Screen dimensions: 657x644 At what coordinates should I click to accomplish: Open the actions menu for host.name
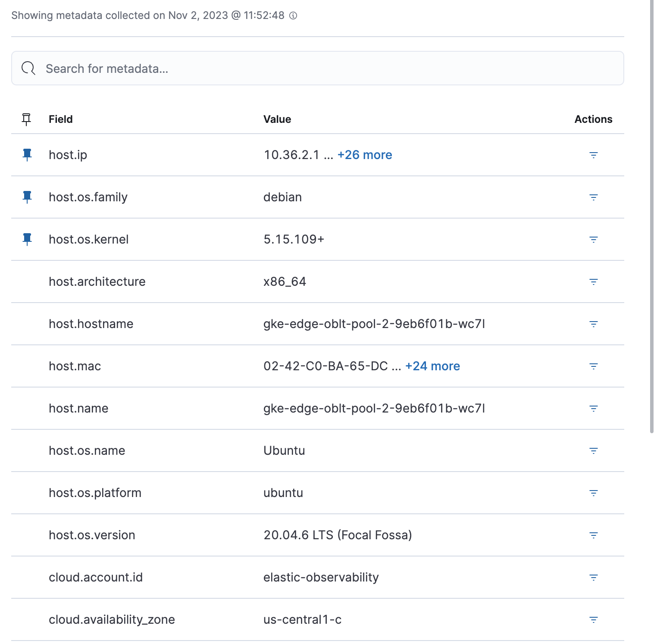(x=594, y=408)
